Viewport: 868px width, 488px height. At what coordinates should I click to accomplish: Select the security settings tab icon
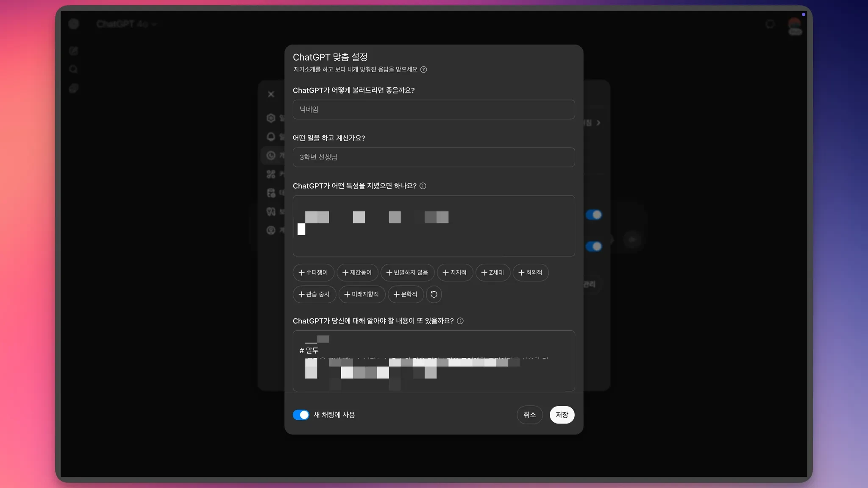coord(271,212)
